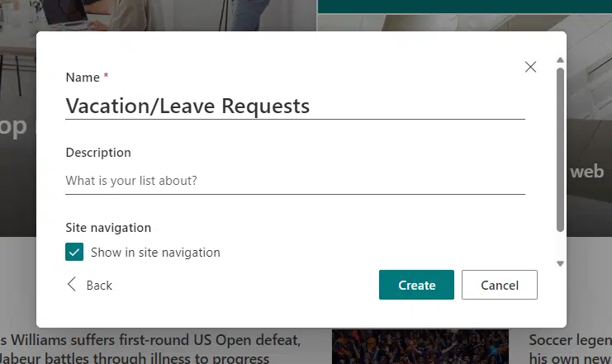Click the Name field label
This screenshot has width=612, height=364.
tap(83, 78)
